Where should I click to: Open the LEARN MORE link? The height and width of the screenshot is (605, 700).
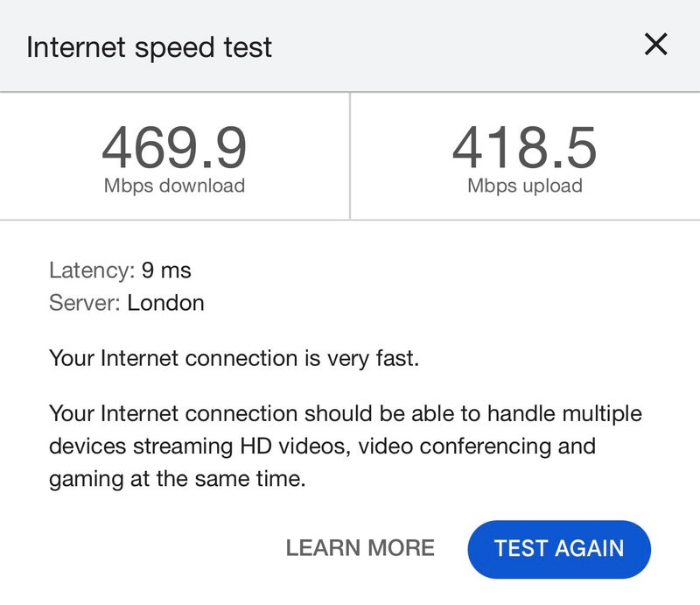point(360,548)
